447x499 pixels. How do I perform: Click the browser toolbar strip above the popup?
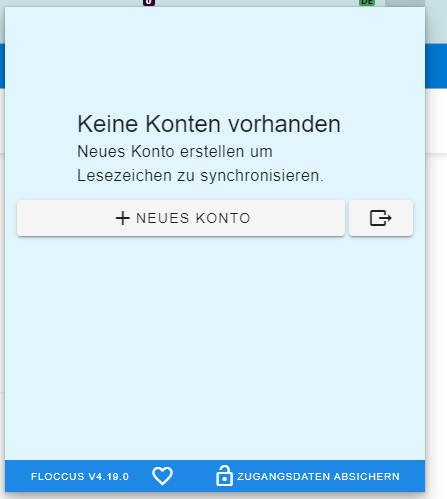(x=253, y=3)
